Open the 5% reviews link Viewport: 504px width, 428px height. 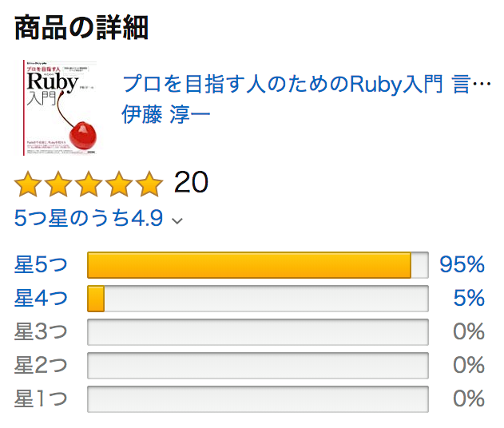469,298
